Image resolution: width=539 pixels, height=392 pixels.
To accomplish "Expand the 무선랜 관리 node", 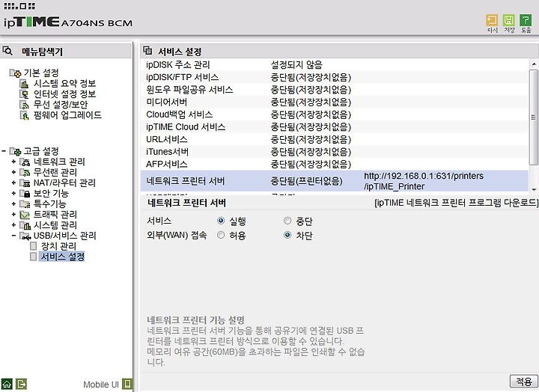I will (x=13, y=172).
